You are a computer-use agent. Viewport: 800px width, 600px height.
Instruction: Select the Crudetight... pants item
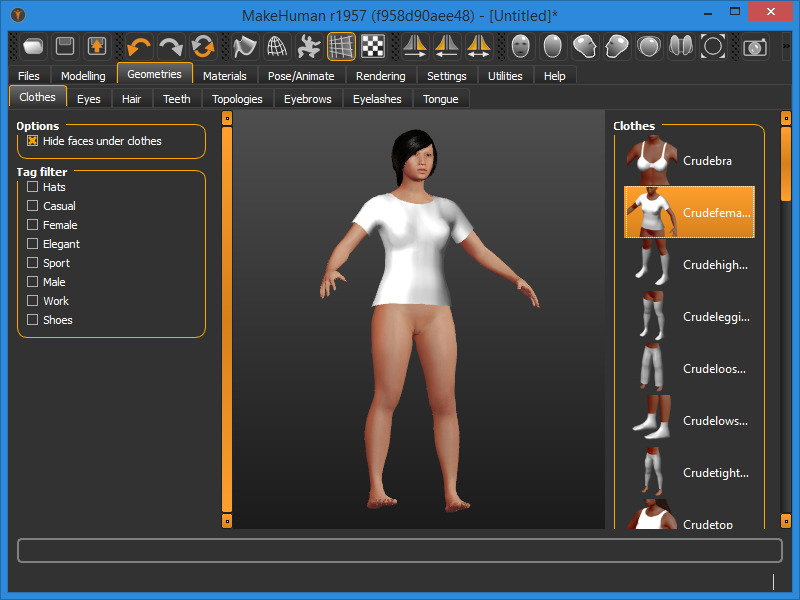689,472
